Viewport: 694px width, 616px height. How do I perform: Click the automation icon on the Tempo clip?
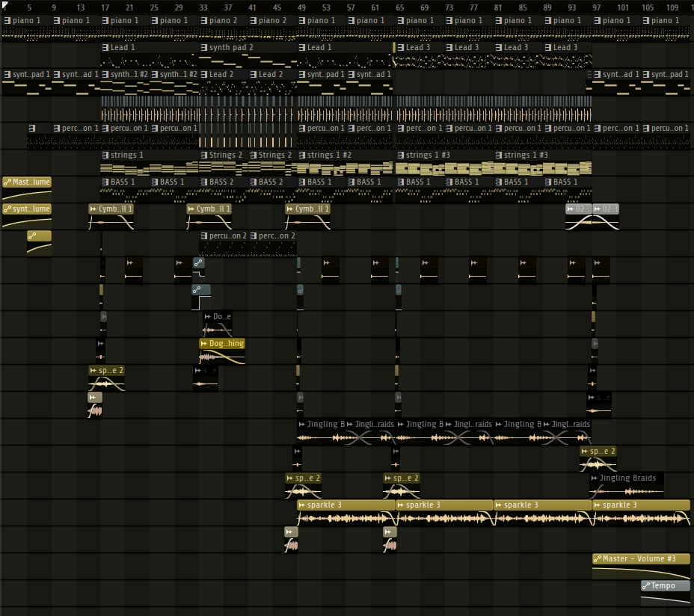[646, 585]
